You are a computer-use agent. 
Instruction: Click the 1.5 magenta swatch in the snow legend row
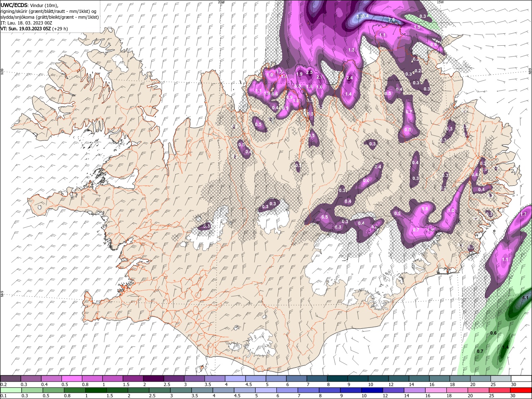[133, 379]
